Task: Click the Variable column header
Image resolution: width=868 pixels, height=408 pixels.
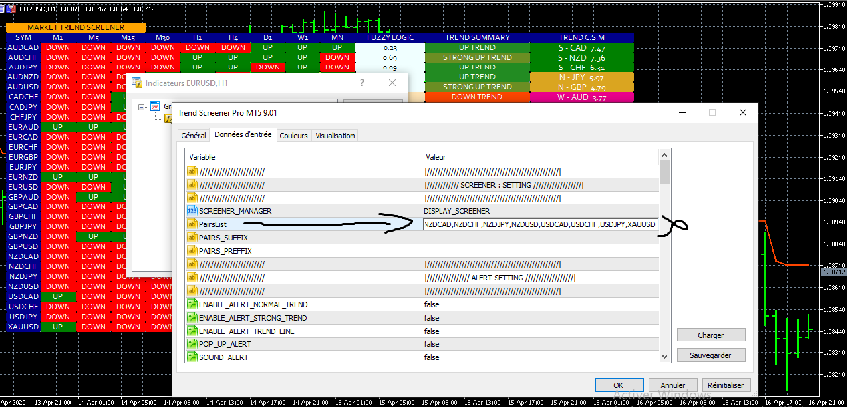Action: 303,157
